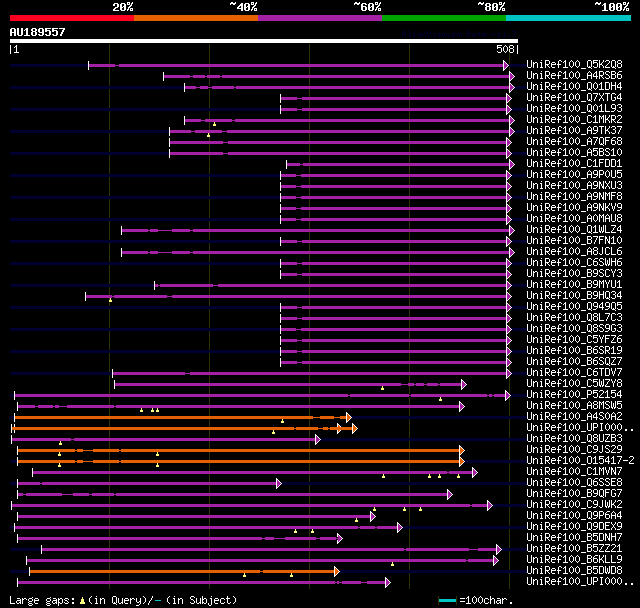Click the yellow gap marker under the UniRef100_C5WZY8 bar

coord(382,388)
